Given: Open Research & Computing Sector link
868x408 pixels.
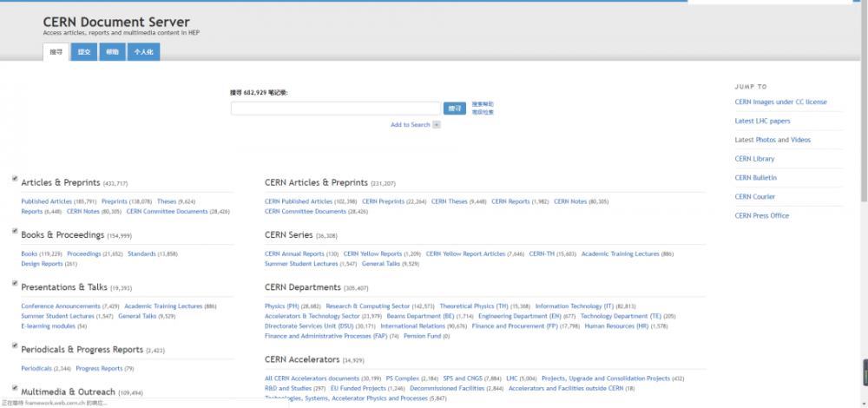Looking at the screenshot, I should click(368, 306).
